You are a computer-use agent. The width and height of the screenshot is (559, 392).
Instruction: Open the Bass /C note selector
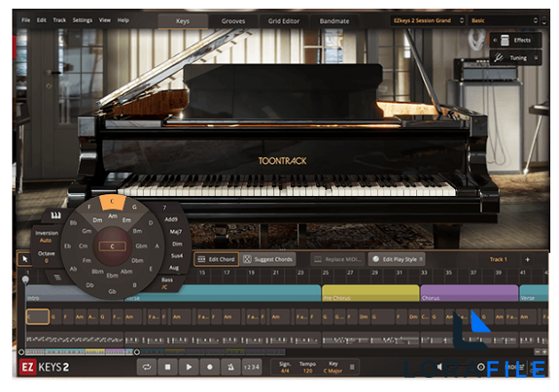click(x=167, y=283)
